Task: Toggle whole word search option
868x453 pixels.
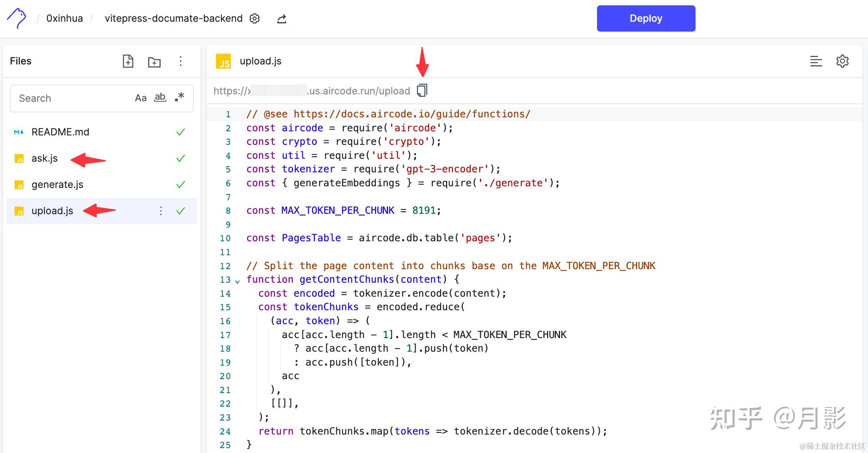Action: (160, 97)
